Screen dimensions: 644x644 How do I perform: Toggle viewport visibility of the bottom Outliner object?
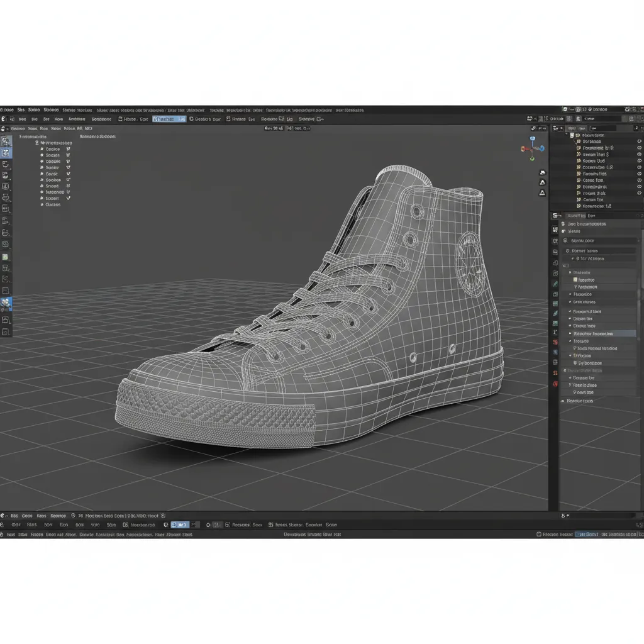coord(639,193)
